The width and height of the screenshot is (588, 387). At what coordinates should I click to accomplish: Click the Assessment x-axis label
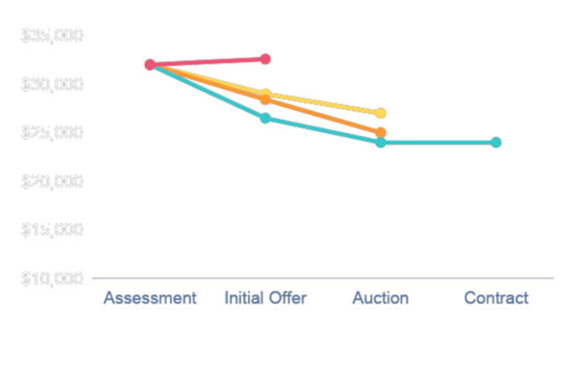coord(150,298)
